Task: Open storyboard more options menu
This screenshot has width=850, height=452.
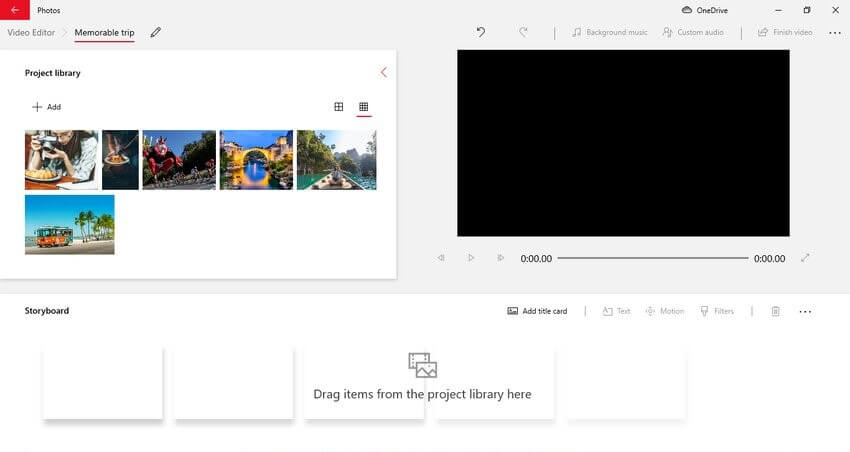Action: [x=805, y=312]
